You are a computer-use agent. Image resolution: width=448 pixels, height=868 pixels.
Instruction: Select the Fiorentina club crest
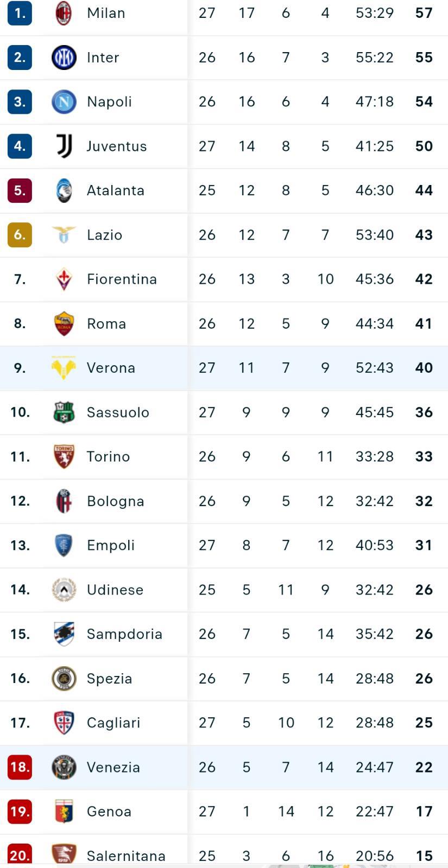(x=64, y=279)
